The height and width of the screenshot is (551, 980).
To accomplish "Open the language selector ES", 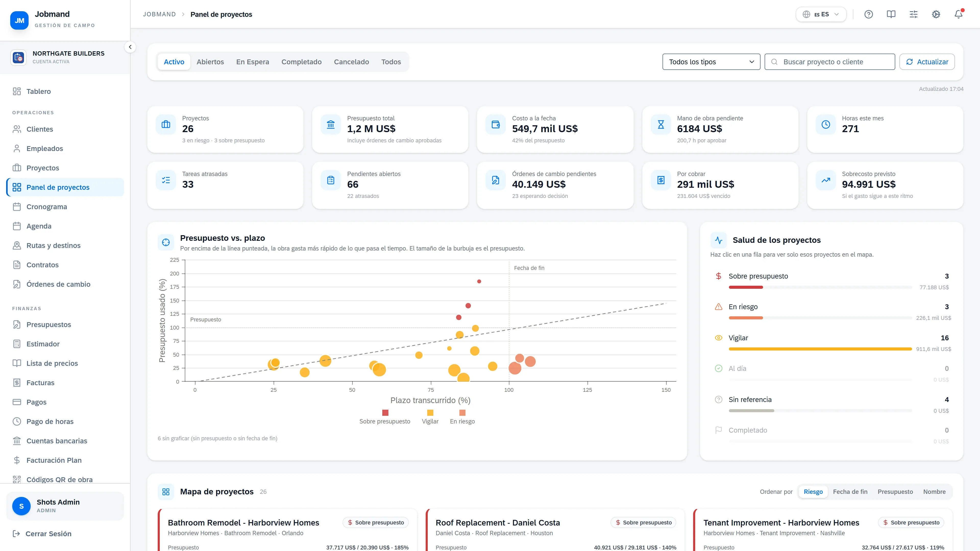I will click(x=821, y=15).
